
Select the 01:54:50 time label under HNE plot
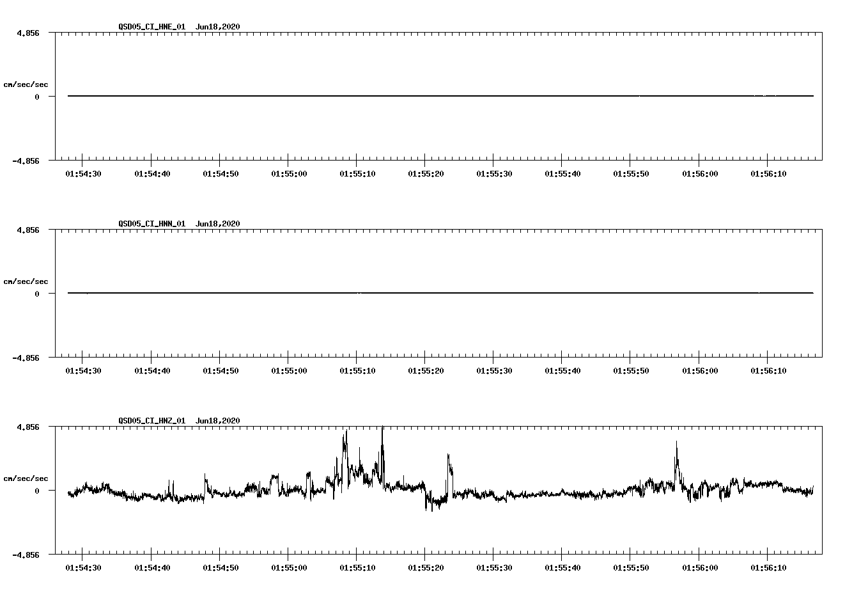coord(221,174)
